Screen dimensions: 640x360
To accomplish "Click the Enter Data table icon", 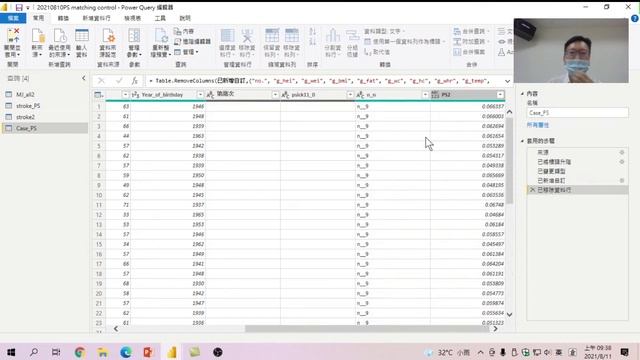I will (82, 42).
